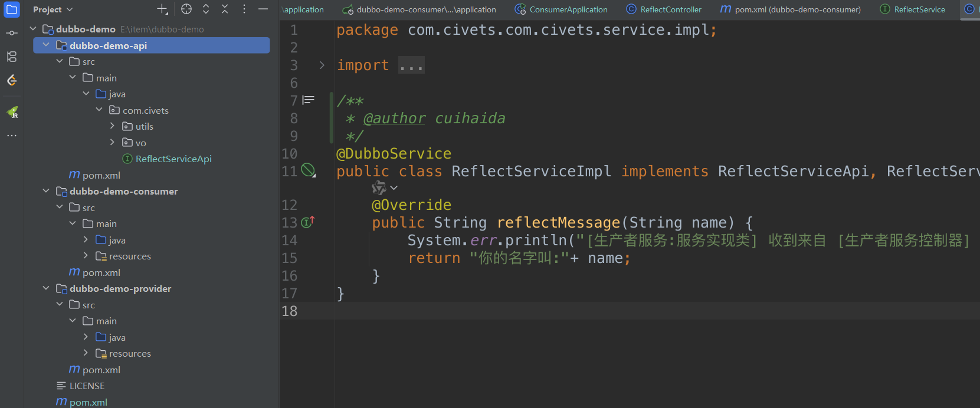Switch to ReflectController editor tab

[x=664, y=9]
